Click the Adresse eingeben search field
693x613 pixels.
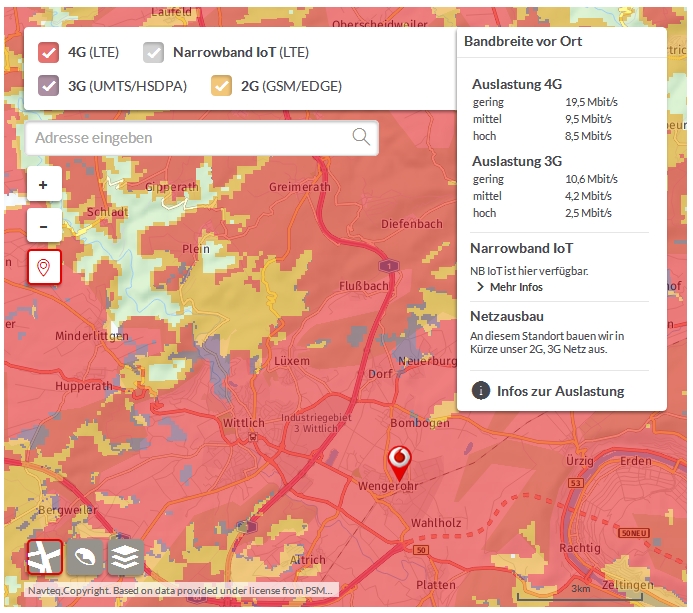point(202,138)
